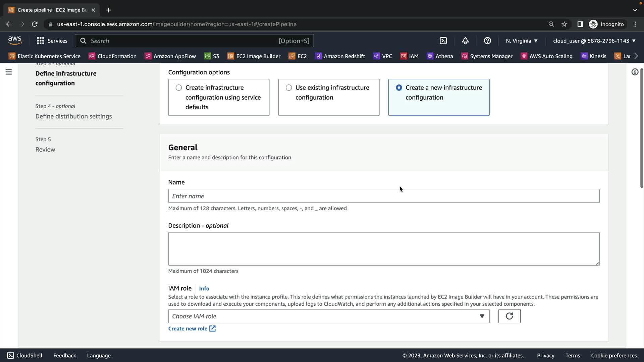Screen dimensions: 644x362
Task: Select Use existing infrastructure configuration option
Action: click(x=289, y=87)
